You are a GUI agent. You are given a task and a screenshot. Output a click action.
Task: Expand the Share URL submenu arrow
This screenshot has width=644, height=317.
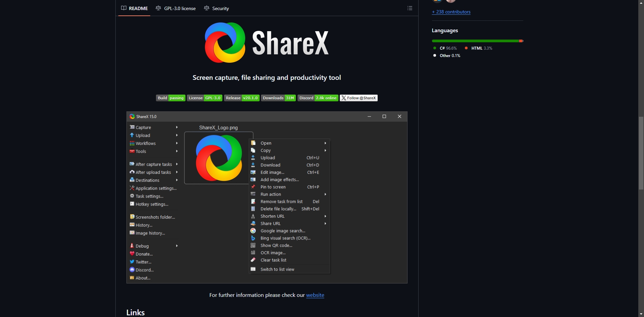click(325, 223)
